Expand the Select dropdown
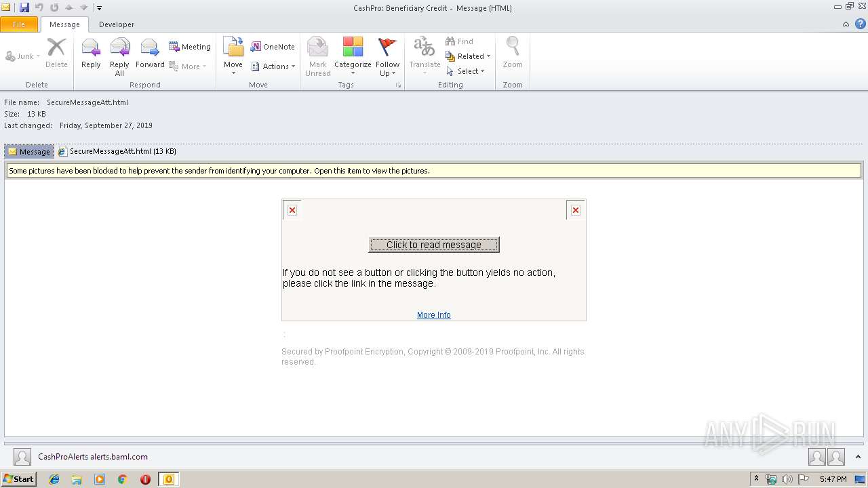Screen dimensions: 868x488 point(465,71)
